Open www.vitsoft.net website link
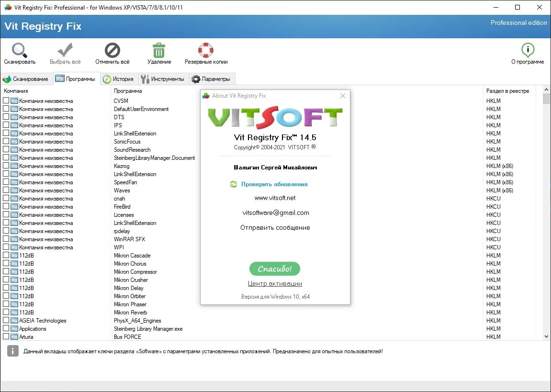 coord(275,198)
